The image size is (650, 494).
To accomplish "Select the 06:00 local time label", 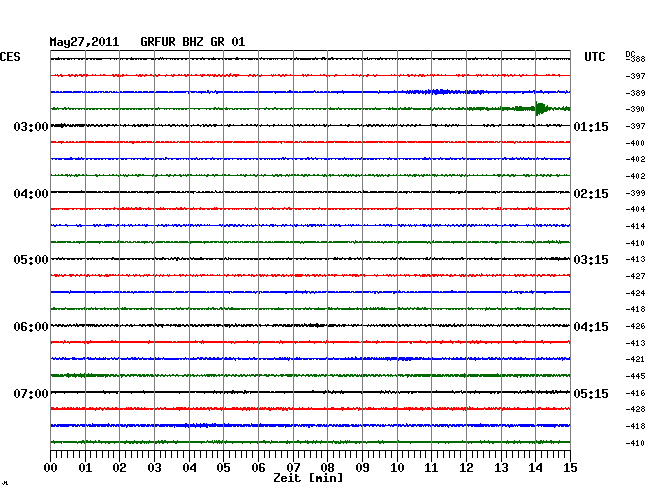I will pos(31,327).
